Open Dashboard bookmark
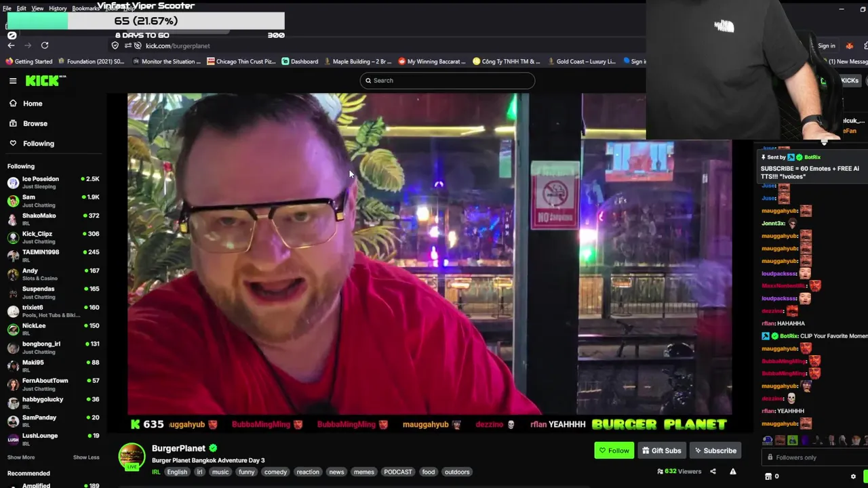868x488 pixels. pyautogui.click(x=299, y=62)
